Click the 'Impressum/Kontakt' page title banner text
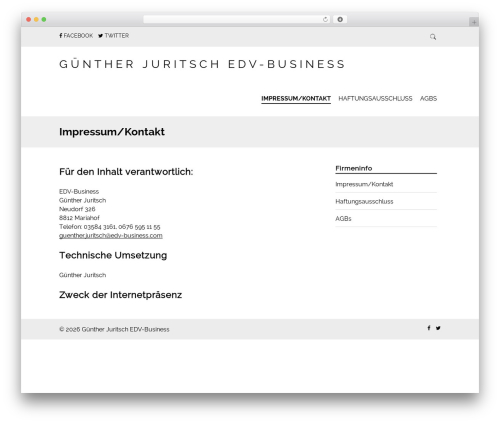Viewport: 500px width, 423px height. [x=112, y=132]
